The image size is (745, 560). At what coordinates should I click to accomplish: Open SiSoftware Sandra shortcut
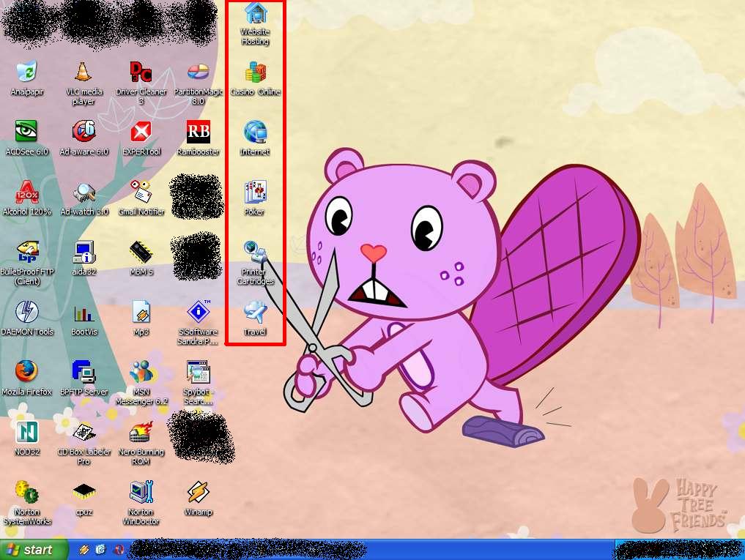pos(198,312)
